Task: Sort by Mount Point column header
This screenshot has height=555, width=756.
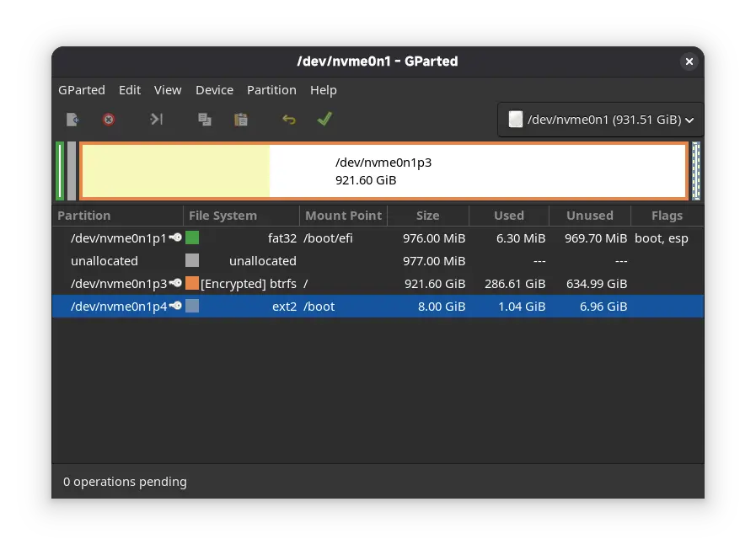Action: coord(343,216)
